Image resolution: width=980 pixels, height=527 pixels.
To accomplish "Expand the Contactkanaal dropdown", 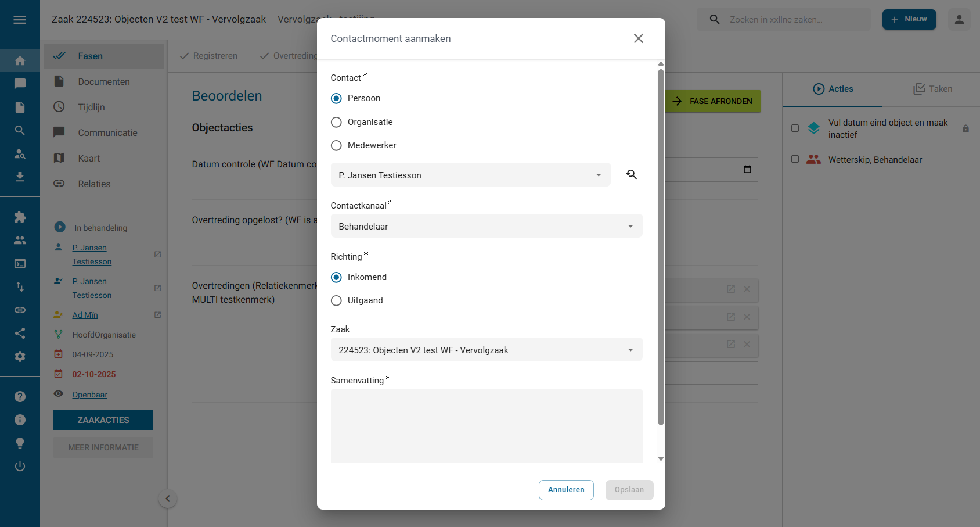I will pos(486,226).
